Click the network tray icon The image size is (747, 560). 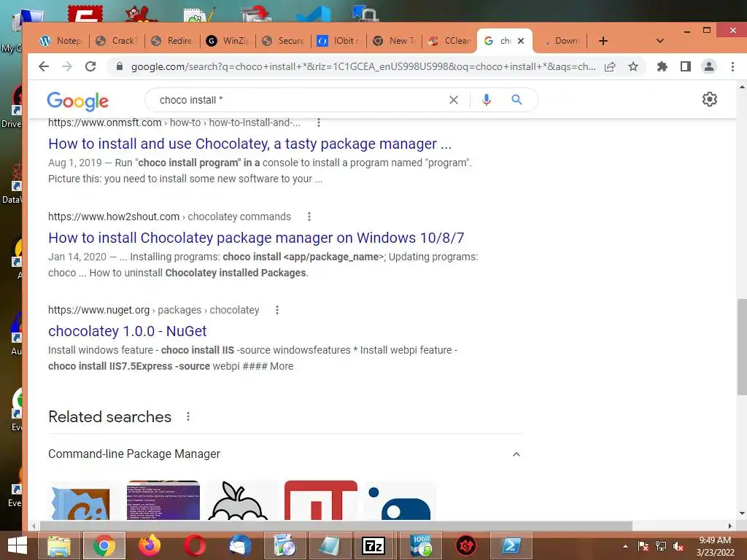(661, 546)
